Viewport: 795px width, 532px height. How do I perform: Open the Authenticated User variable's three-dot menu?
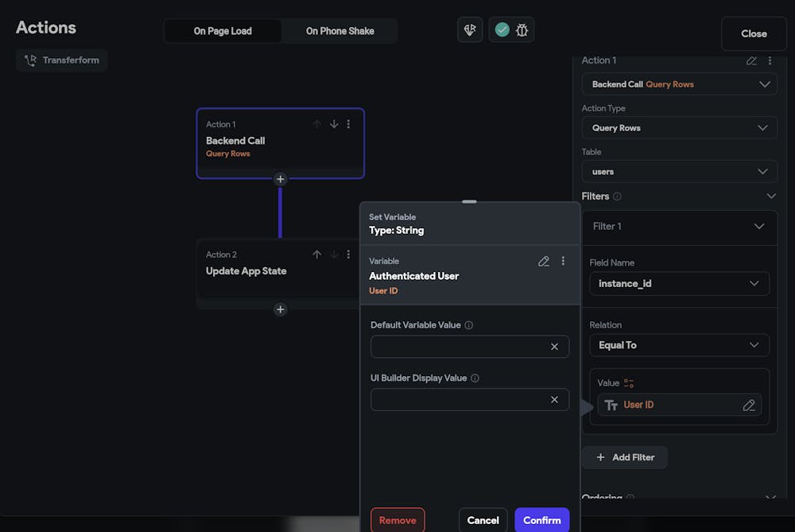[x=563, y=261]
